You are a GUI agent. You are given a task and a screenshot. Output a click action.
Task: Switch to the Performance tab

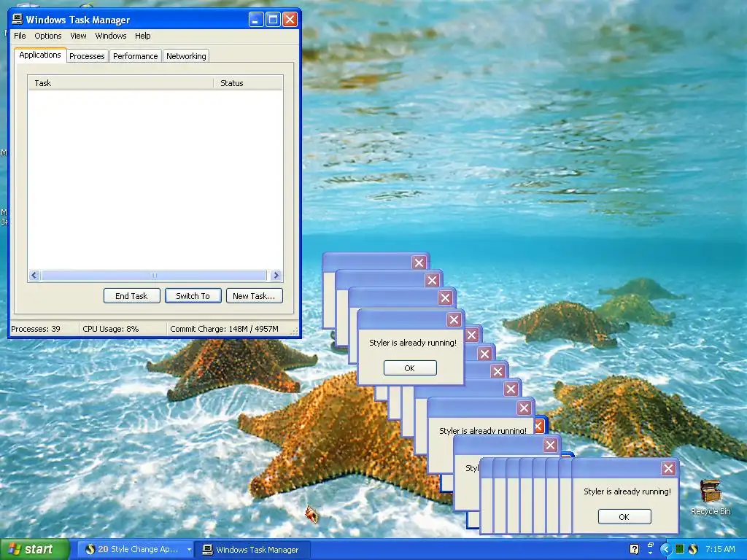tap(135, 56)
